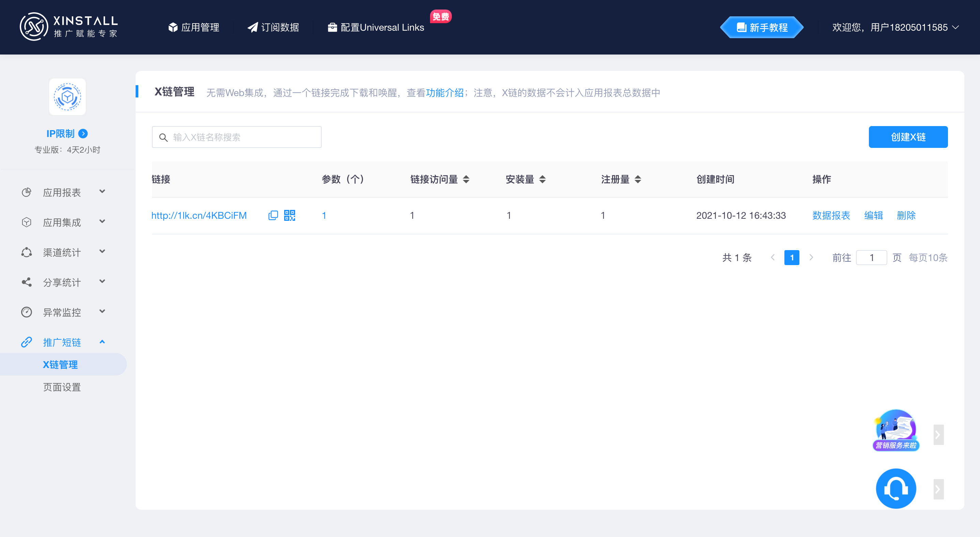Sort by 注册量 column arrows
980x537 pixels.
pos(638,180)
